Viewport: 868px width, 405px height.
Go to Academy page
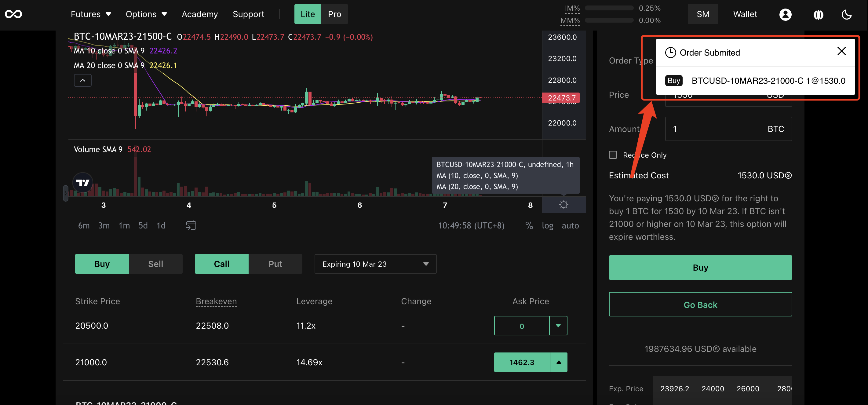pyautogui.click(x=199, y=14)
